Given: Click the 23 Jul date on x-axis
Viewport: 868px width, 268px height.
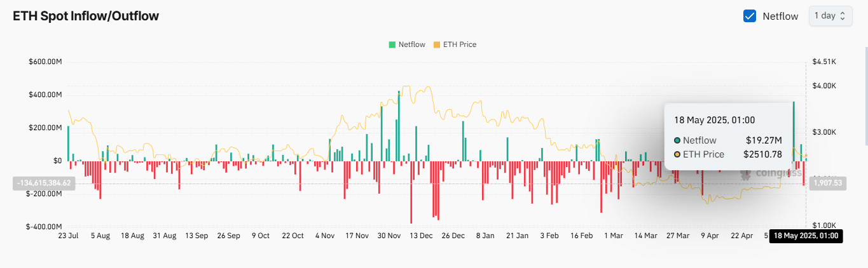Looking at the screenshot, I should click(x=67, y=236).
